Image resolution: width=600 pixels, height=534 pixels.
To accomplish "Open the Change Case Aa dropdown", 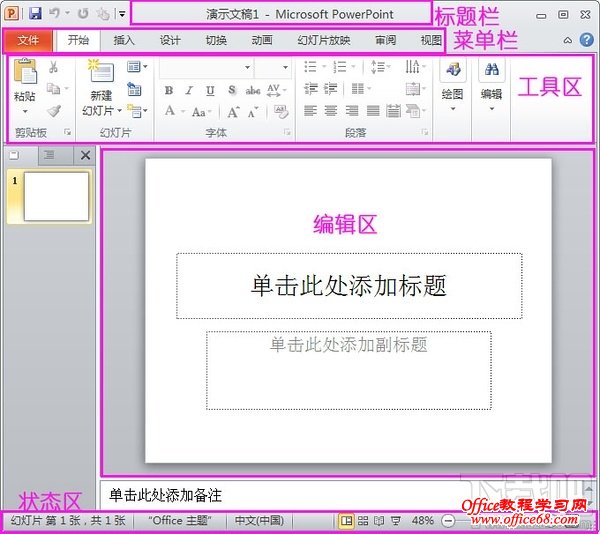I will 201,112.
